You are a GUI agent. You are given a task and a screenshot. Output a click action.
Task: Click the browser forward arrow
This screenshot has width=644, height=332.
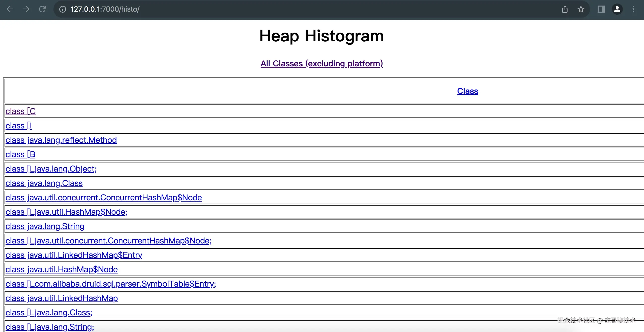[x=26, y=9]
